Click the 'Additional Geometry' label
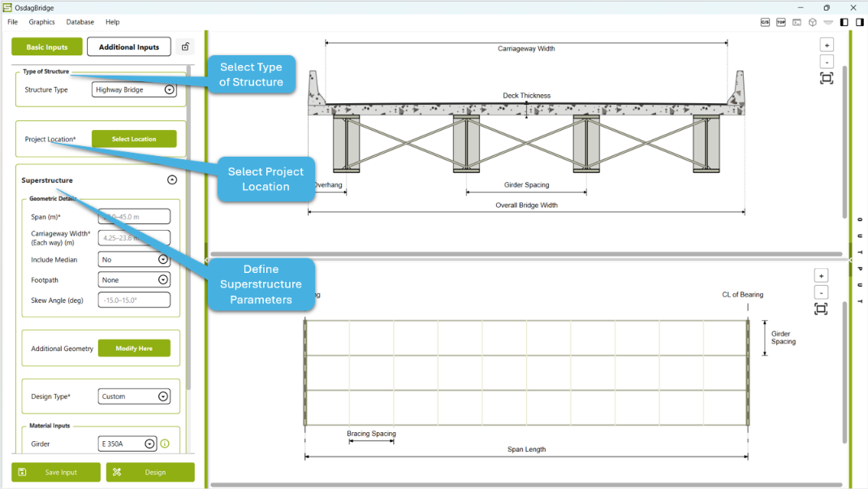The width and height of the screenshot is (868, 489). [62, 348]
